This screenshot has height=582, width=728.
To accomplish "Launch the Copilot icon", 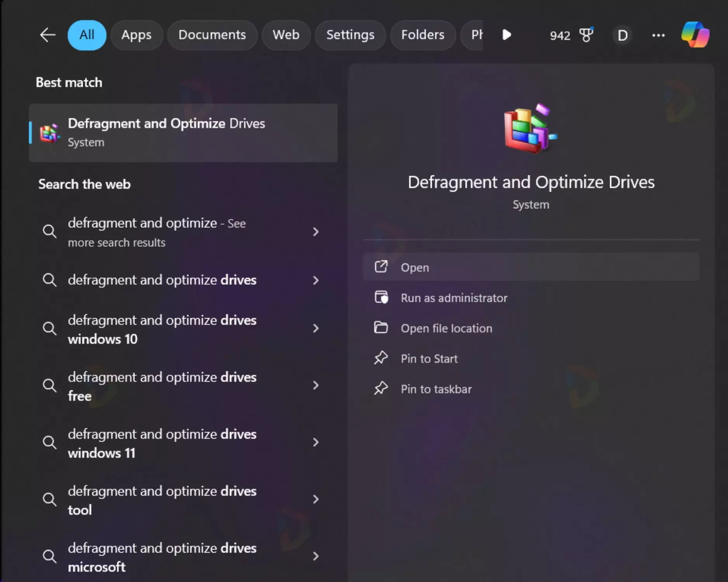I will click(x=695, y=35).
